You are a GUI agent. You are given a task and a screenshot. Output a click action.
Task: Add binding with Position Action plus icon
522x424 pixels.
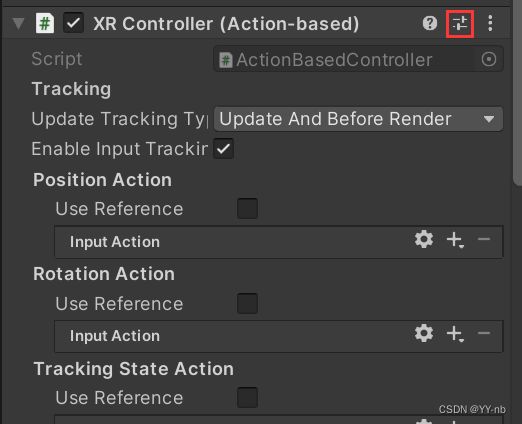click(x=455, y=240)
